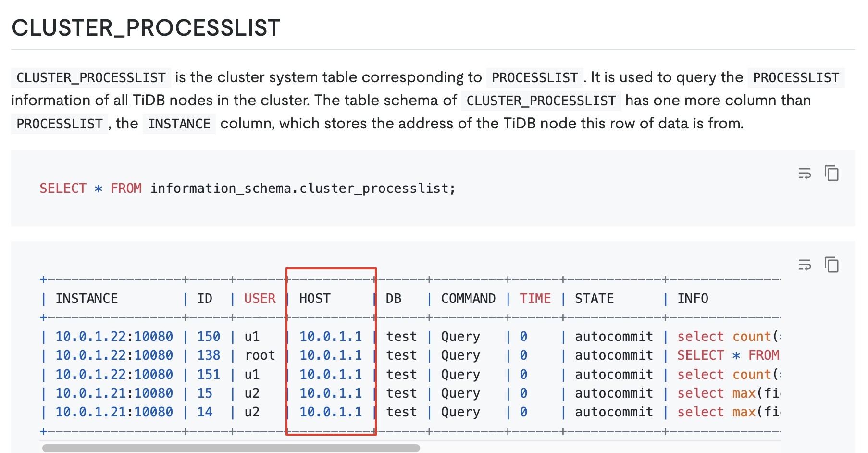Click the CLUSTER_PROCESSLIST page heading
Screen dimensions: 868x453
[x=146, y=28]
